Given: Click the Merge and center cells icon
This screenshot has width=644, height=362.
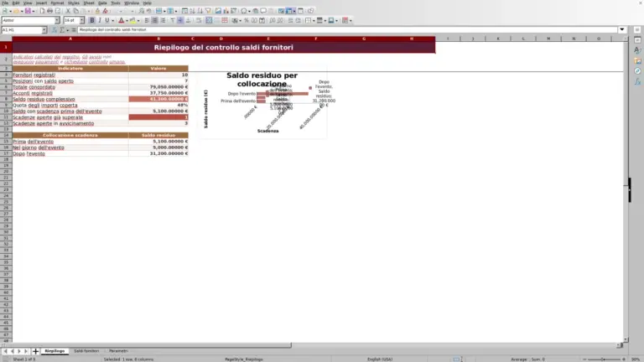Looking at the screenshot, I should 209,20.
